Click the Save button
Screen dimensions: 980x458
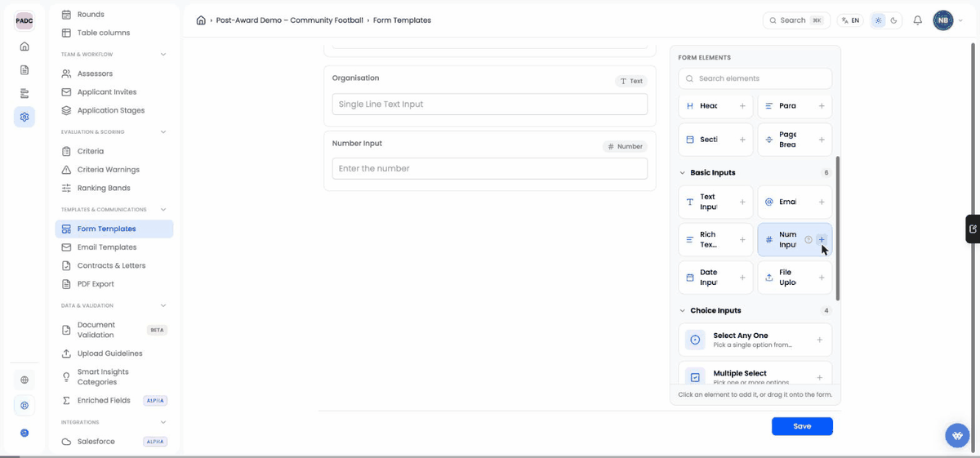point(802,426)
